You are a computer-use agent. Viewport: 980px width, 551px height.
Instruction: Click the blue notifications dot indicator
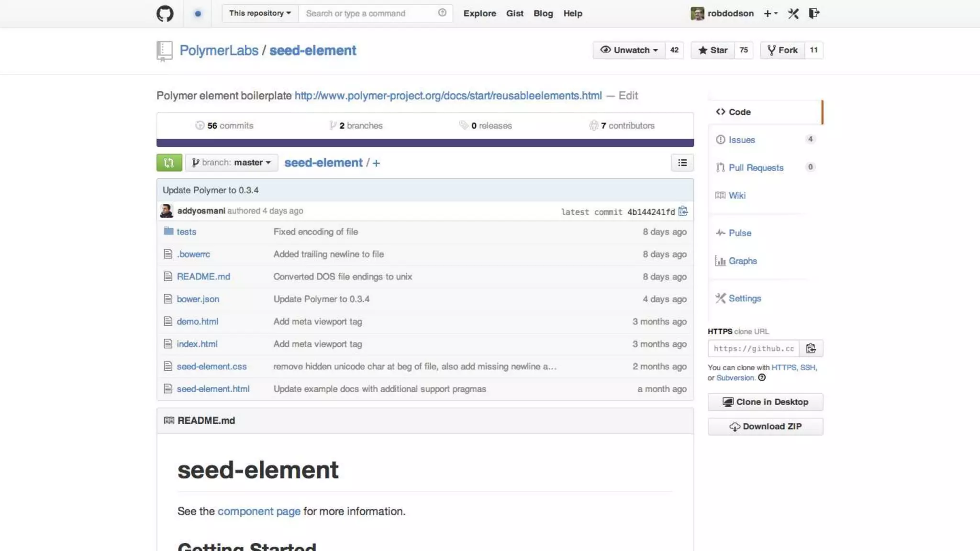point(198,13)
